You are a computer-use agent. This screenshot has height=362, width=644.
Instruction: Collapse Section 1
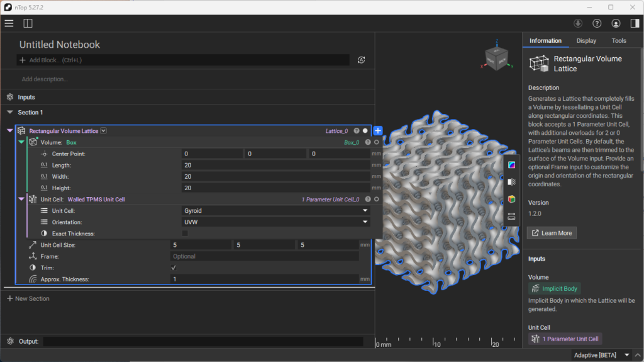pyautogui.click(x=10, y=112)
